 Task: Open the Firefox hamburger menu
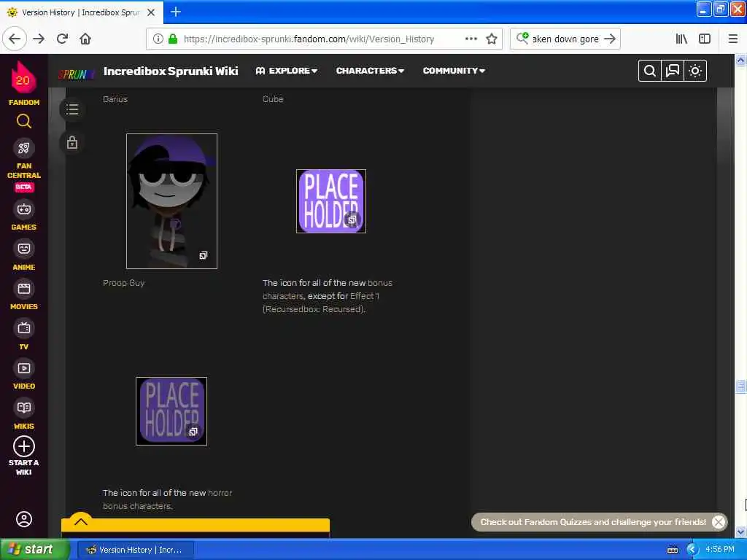click(x=733, y=39)
